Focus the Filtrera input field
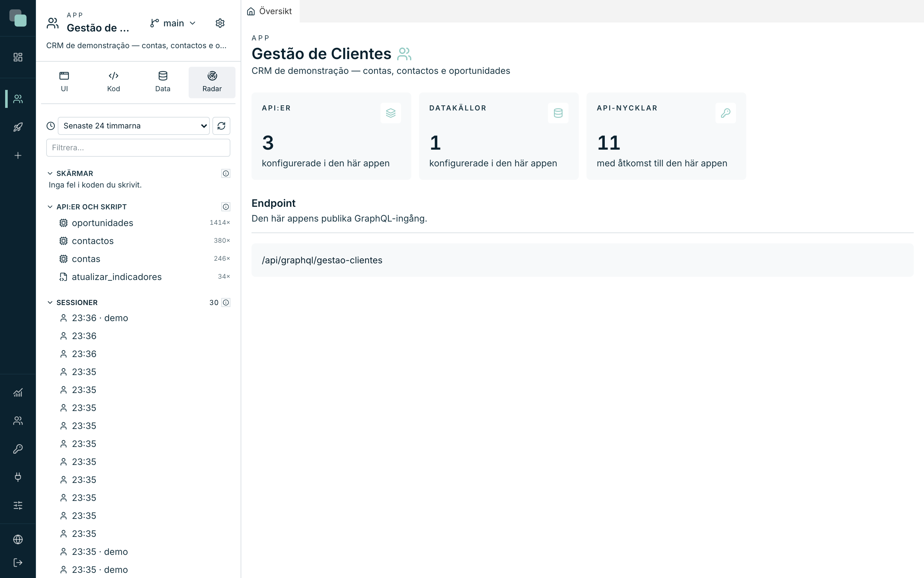Screen dimensions: 924x578 click(138, 148)
